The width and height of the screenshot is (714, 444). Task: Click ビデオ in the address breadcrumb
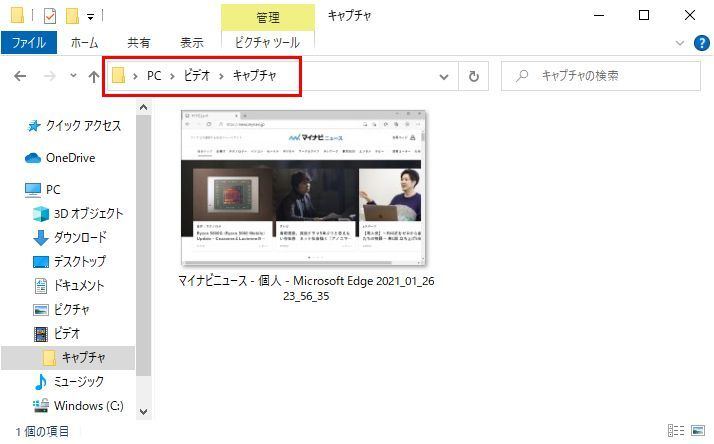197,76
